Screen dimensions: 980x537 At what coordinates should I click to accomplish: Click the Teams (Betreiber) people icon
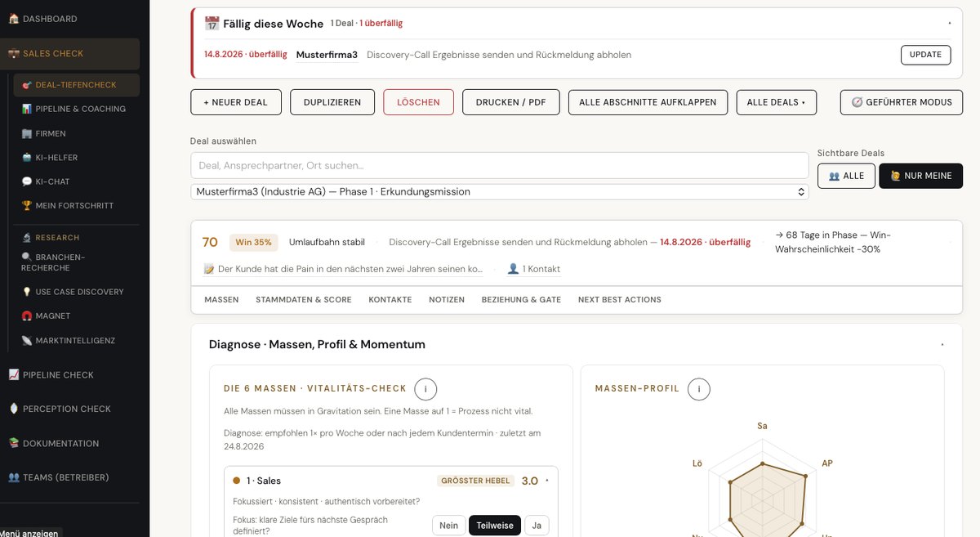tap(13, 477)
